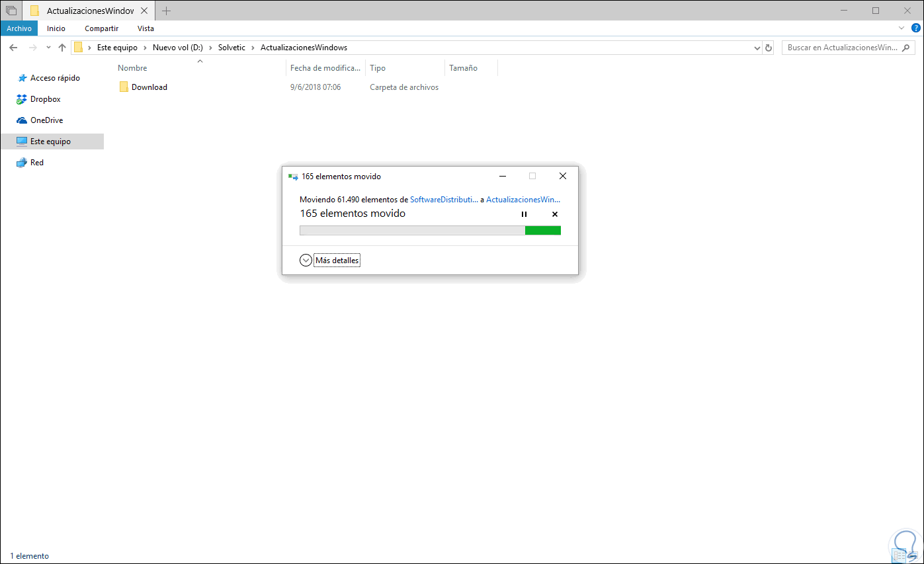Open Acceso rápido in the sidebar

click(55, 78)
